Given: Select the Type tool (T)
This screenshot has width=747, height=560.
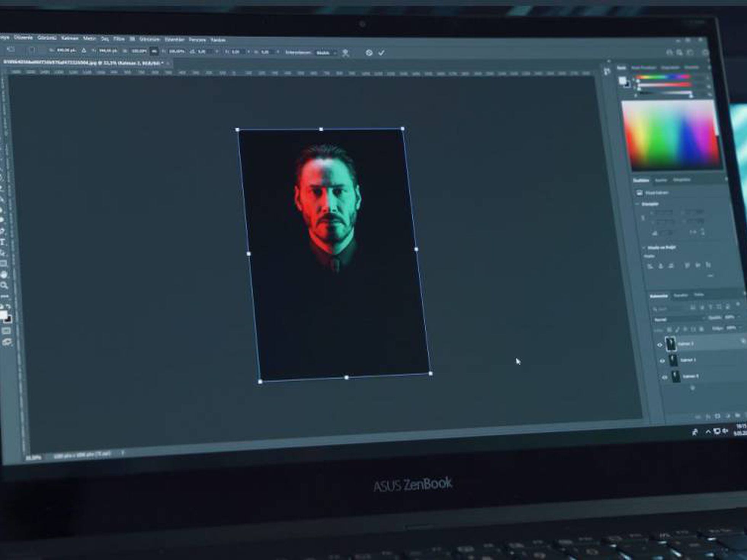Looking at the screenshot, I should tap(3, 242).
